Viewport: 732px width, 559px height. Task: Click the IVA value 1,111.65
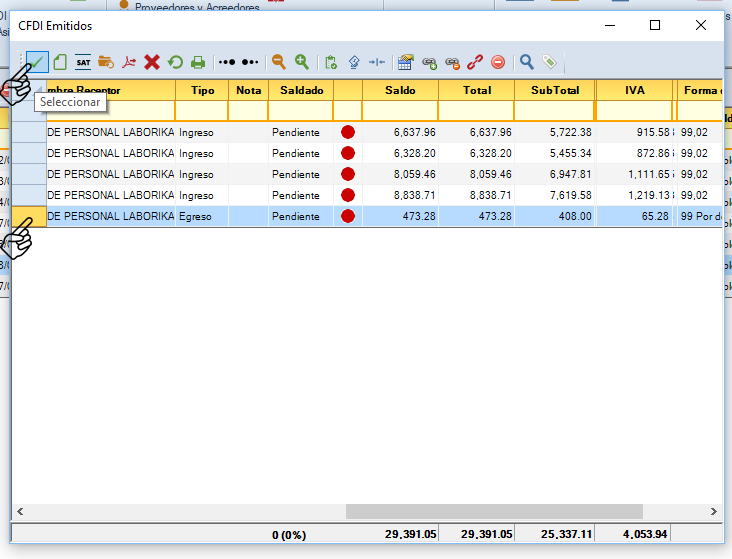click(x=649, y=174)
